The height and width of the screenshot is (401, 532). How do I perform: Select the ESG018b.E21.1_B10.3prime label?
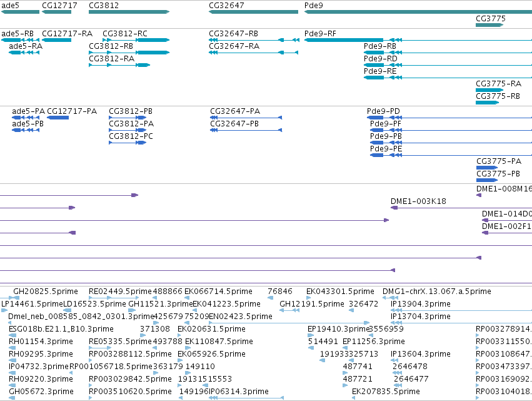coord(61,329)
